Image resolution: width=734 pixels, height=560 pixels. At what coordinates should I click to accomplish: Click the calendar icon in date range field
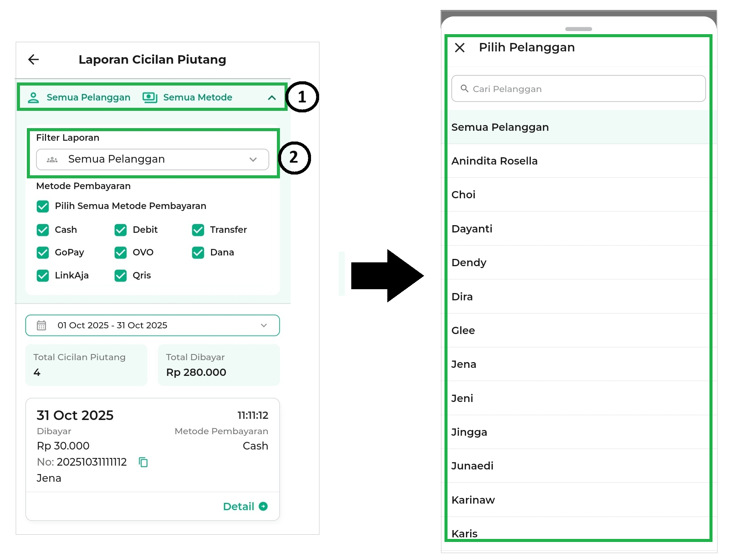coord(41,326)
